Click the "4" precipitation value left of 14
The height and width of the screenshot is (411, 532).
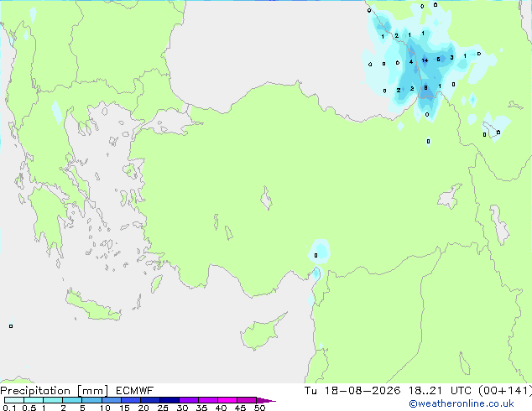click(411, 62)
